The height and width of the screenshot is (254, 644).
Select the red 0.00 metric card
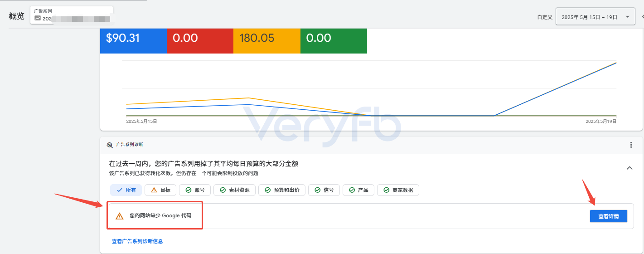tap(200, 41)
